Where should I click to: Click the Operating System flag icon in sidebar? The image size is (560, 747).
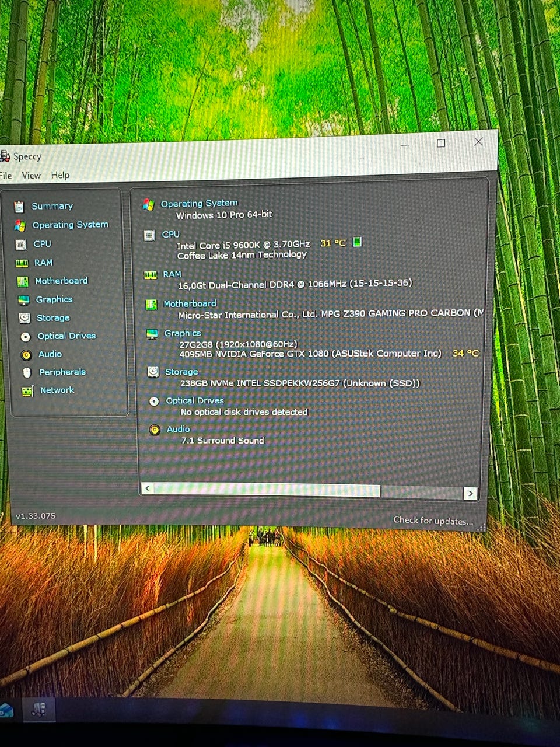pos(20,225)
